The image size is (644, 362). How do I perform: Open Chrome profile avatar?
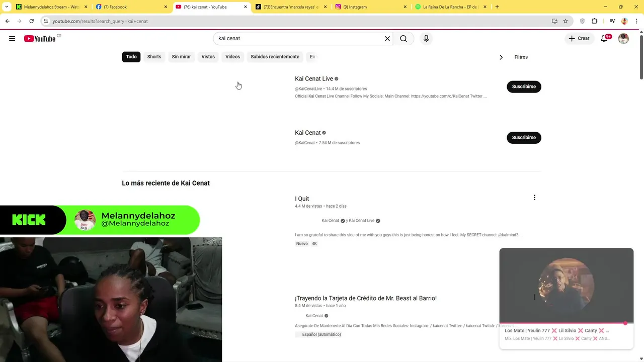coord(624,21)
